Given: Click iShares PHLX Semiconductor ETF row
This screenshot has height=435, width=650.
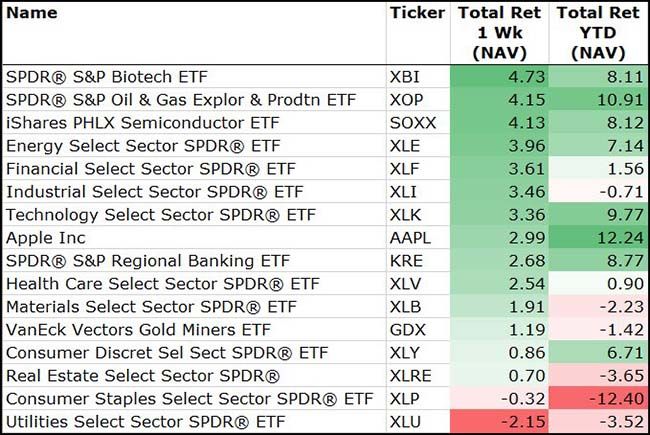Looking at the screenshot, I should click(138, 121).
